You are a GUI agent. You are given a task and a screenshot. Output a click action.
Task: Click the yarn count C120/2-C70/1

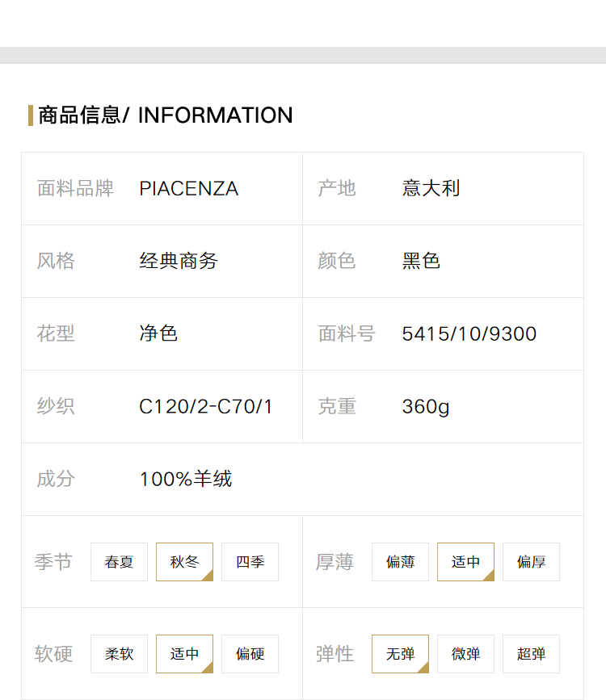click(205, 407)
